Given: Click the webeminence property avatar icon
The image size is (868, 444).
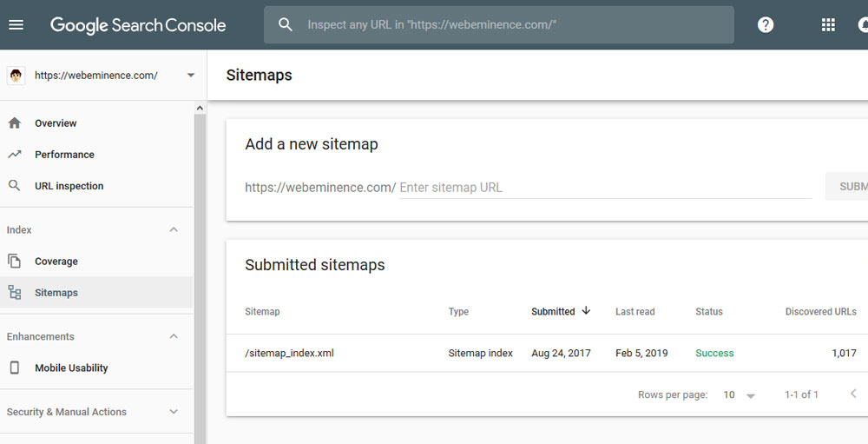Looking at the screenshot, I should [16, 76].
